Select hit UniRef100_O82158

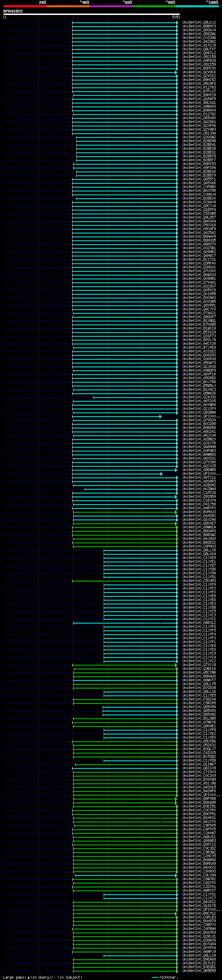click(199, 57)
